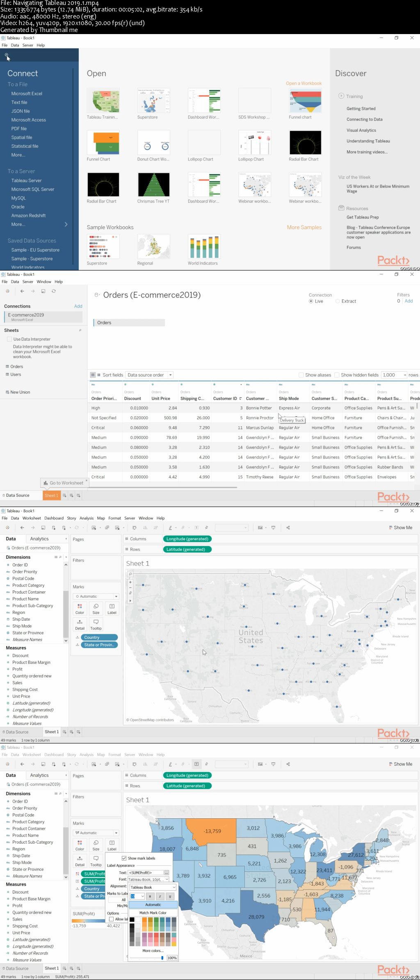
Task: Connect to a Microsoft Excel file
Action: [x=27, y=94]
